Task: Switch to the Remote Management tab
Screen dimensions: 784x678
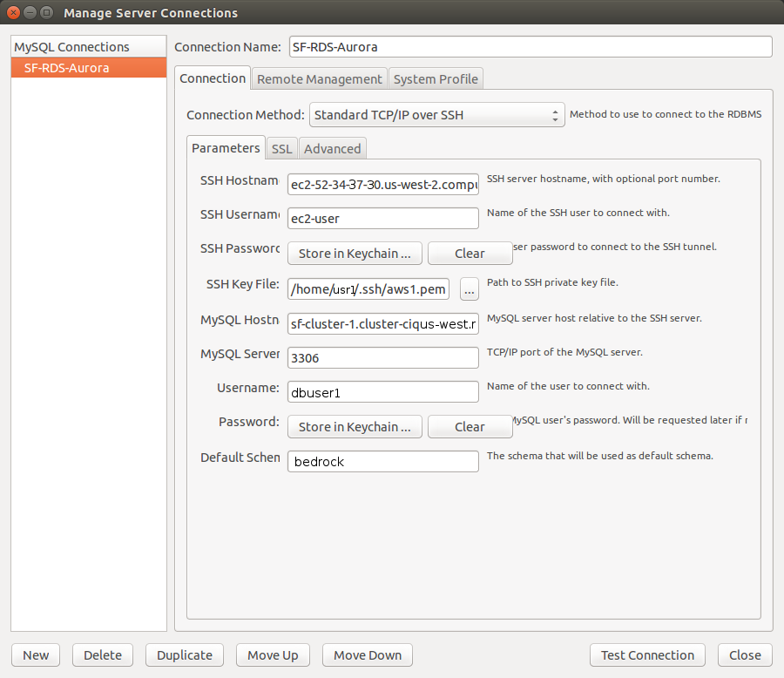Action: tap(319, 79)
